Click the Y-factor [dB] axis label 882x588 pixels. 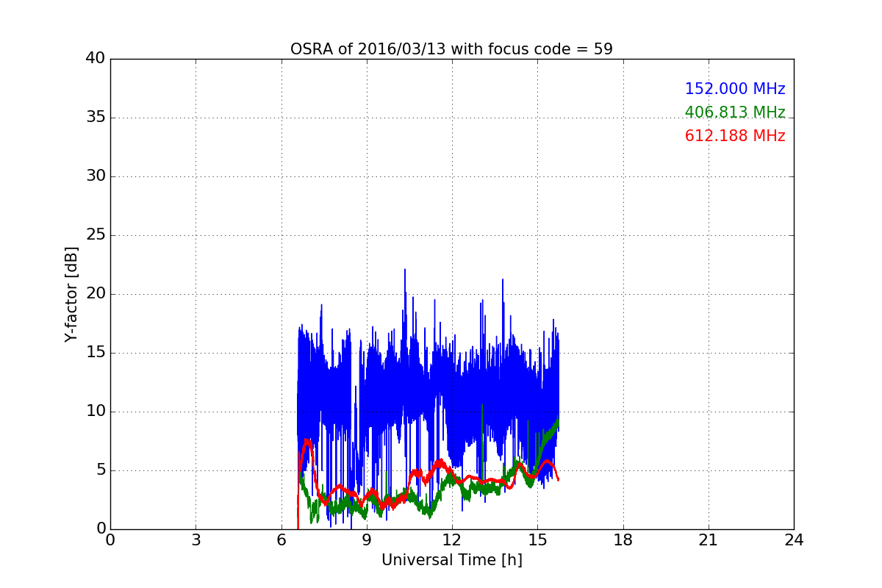pyautogui.click(x=71, y=294)
